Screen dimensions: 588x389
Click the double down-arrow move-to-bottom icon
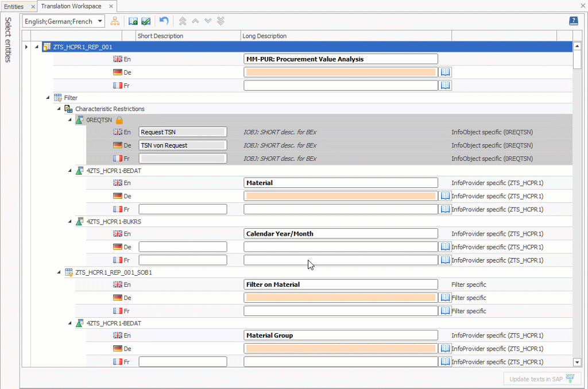(x=221, y=21)
